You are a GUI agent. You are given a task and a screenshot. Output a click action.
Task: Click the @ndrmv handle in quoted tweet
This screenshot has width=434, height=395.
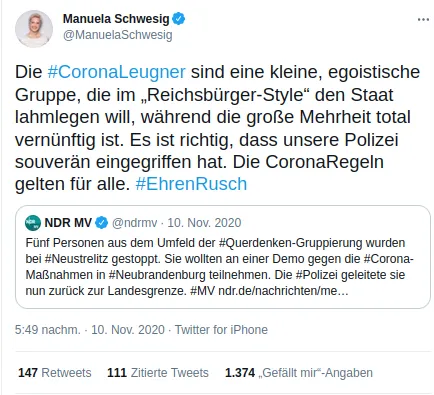134,223
